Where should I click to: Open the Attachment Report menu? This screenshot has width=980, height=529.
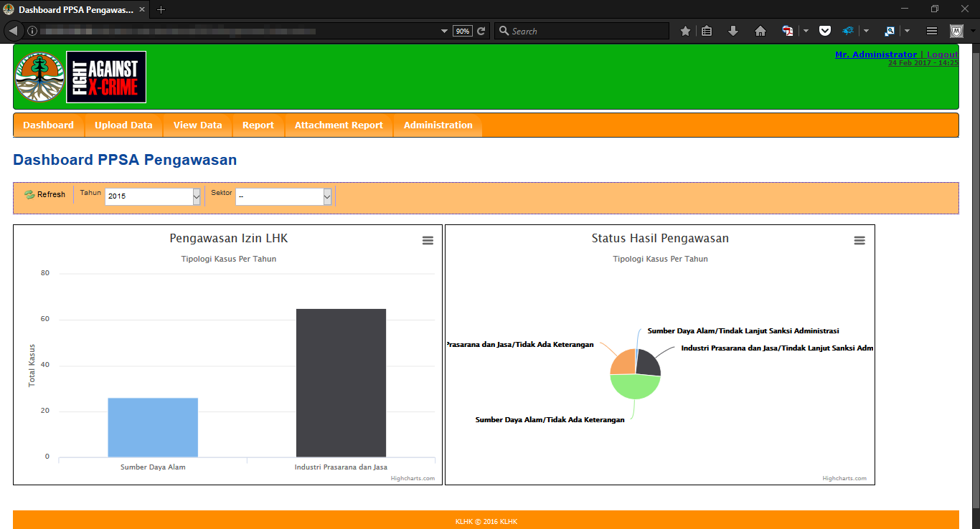point(339,125)
